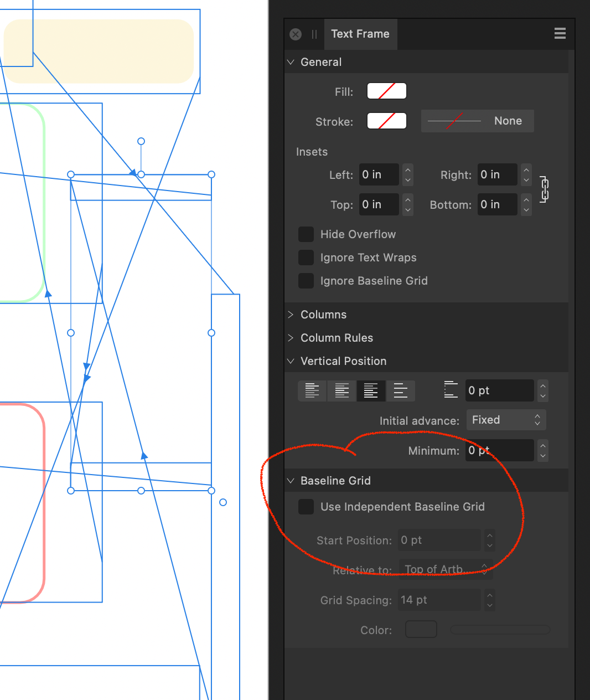
Task: Open the baseline grid Color swatch
Action: pyautogui.click(x=421, y=629)
